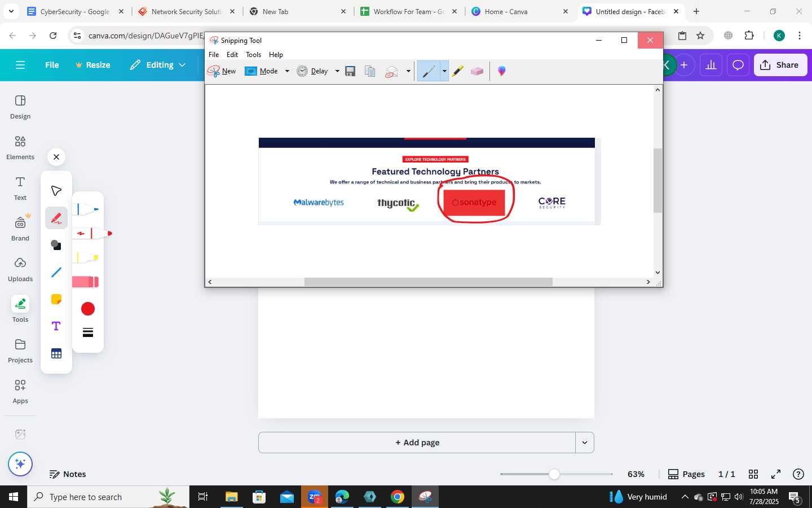Enter Canva fullscreen present mode
The width and height of the screenshot is (812, 508).
click(x=776, y=474)
